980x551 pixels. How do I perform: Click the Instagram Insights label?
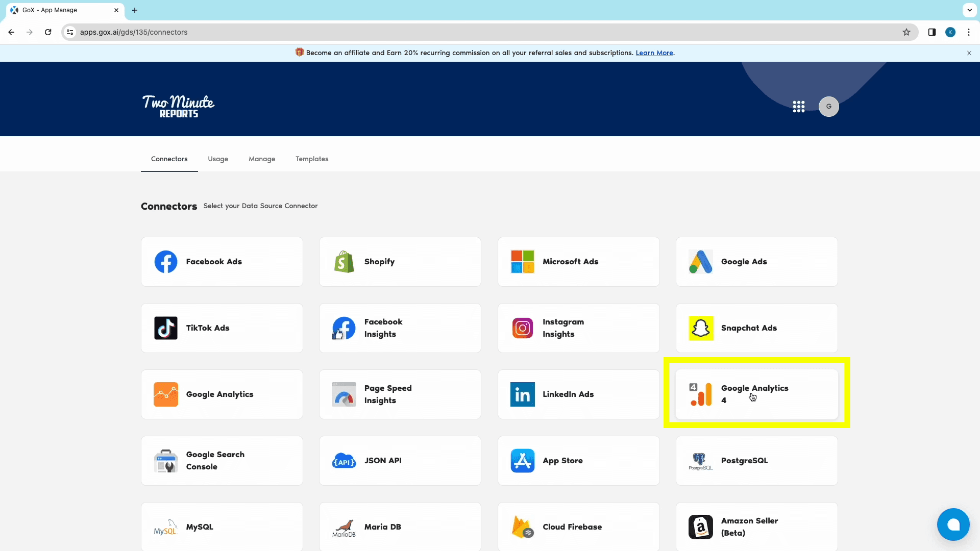563,328
